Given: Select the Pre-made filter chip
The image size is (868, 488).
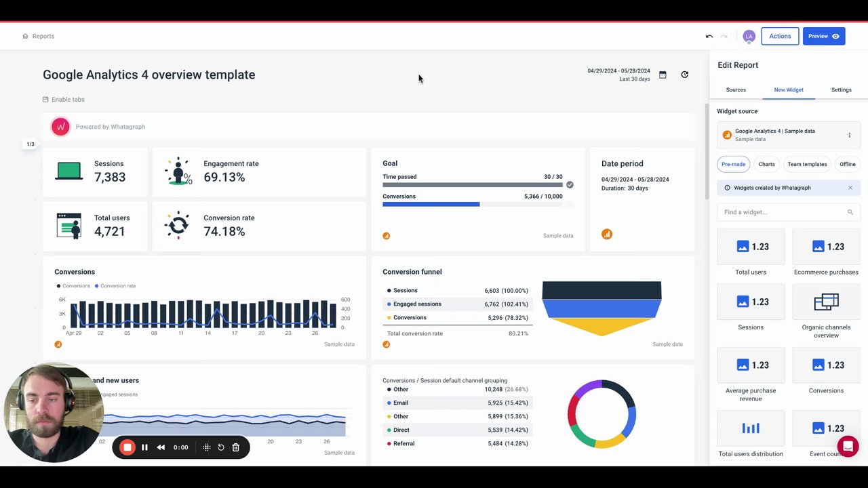Looking at the screenshot, I should click(x=733, y=164).
